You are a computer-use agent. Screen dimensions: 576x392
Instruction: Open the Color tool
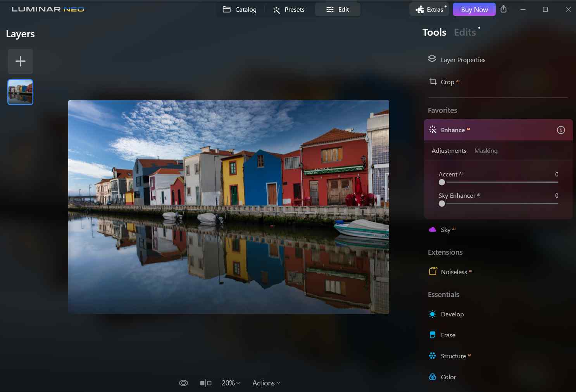tap(448, 377)
